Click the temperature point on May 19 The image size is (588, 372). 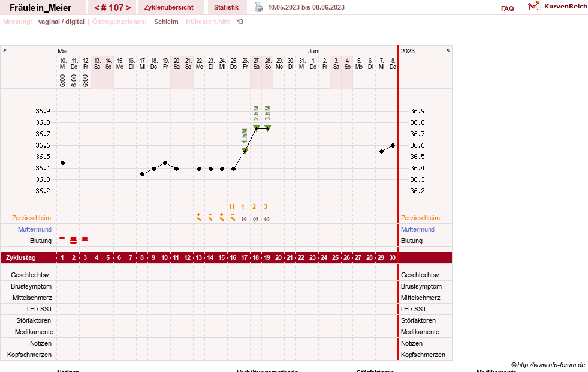pos(165,163)
